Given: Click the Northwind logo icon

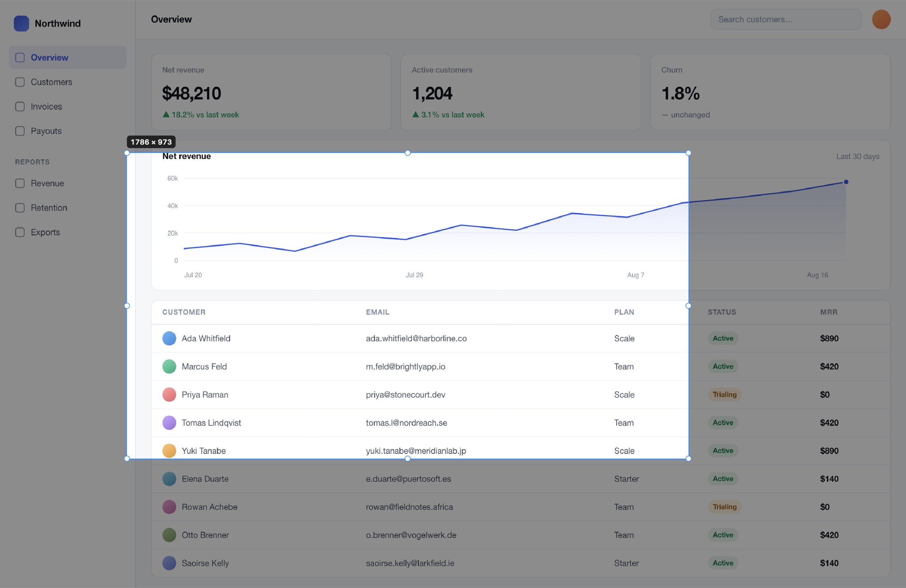Looking at the screenshot, I should point(21,23).
